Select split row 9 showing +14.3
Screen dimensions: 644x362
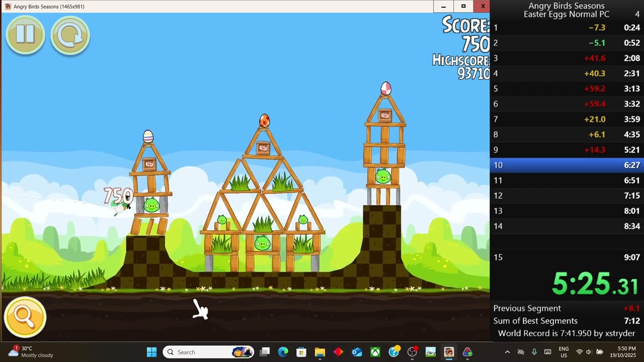567,150
